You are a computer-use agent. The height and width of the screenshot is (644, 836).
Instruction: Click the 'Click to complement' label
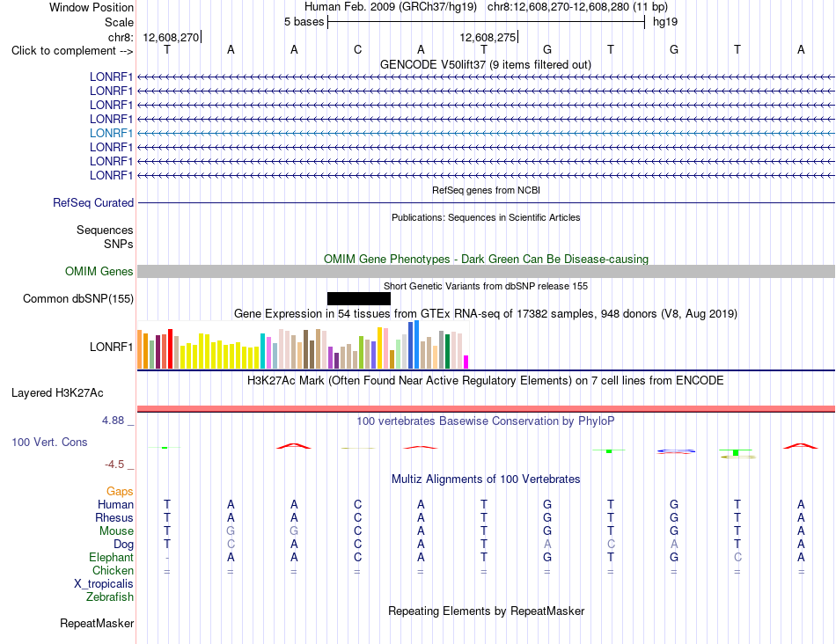(72, 51)
